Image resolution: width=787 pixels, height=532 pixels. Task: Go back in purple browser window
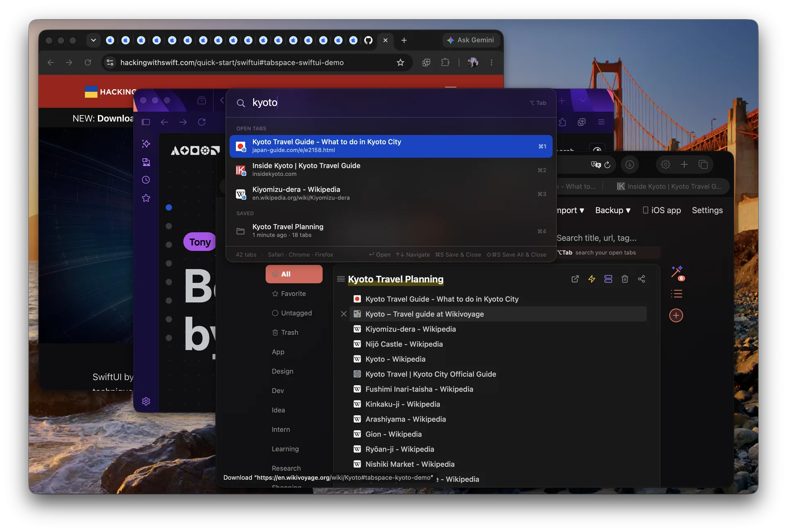click(164, 122)
